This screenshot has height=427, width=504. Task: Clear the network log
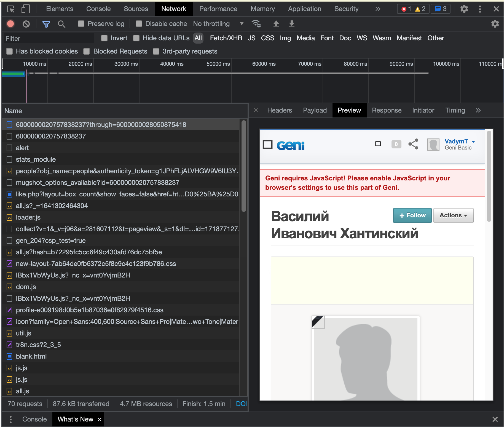[x=26, y=24]
